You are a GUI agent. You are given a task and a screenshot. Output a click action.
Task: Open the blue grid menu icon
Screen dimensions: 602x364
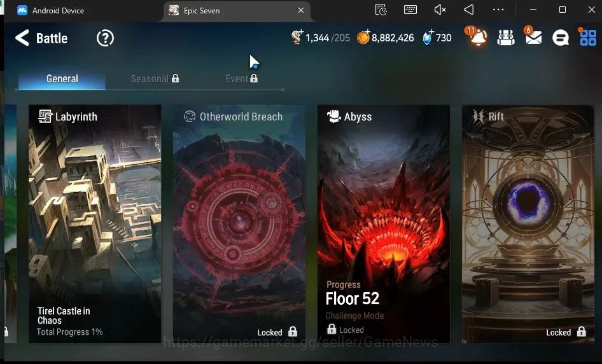587,38
